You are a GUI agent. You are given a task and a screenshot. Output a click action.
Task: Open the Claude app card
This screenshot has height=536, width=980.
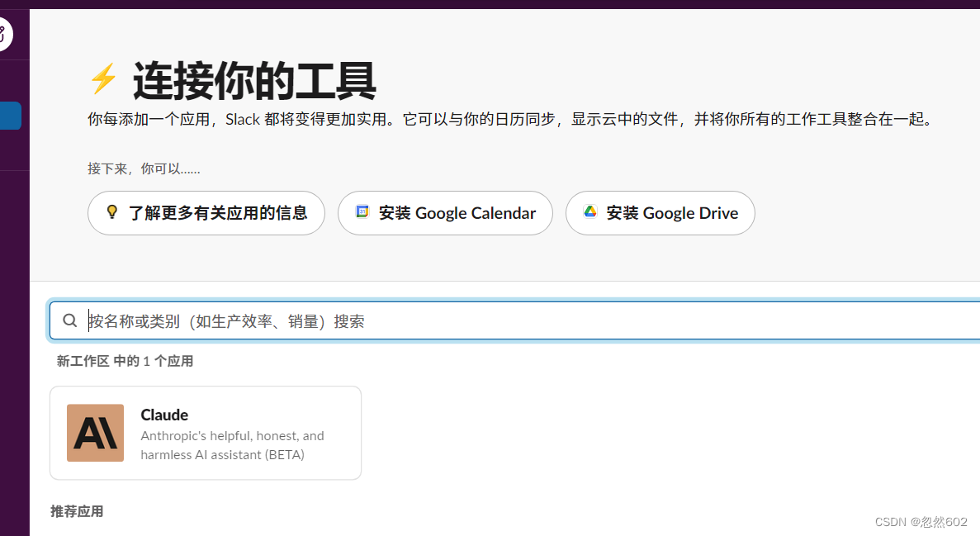(x=206, y=433)
